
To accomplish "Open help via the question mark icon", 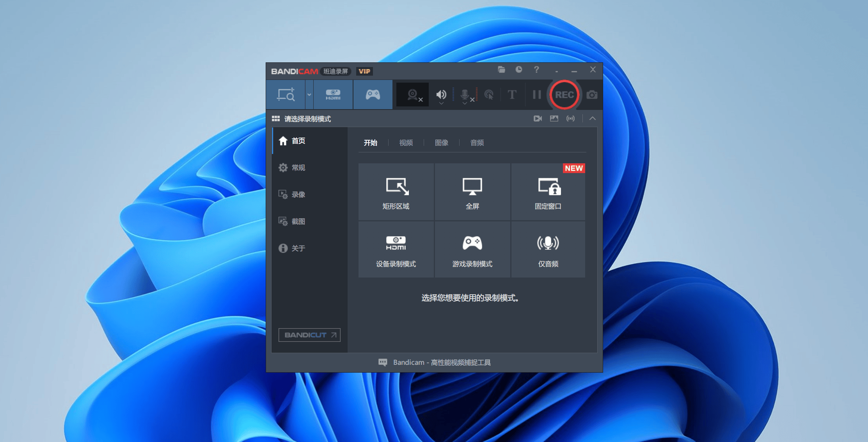I will tap(536, 69).
